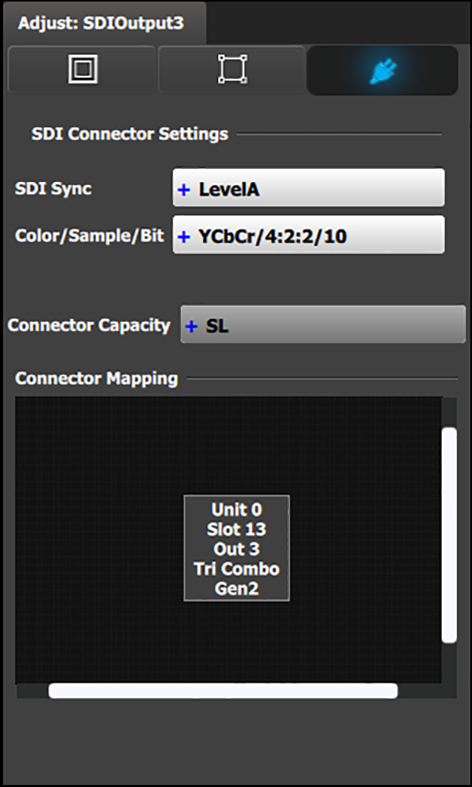The height and width of the screenshot is (787, 472).
Task: Click the SDI Connector Settings heading
Action: 130,134
